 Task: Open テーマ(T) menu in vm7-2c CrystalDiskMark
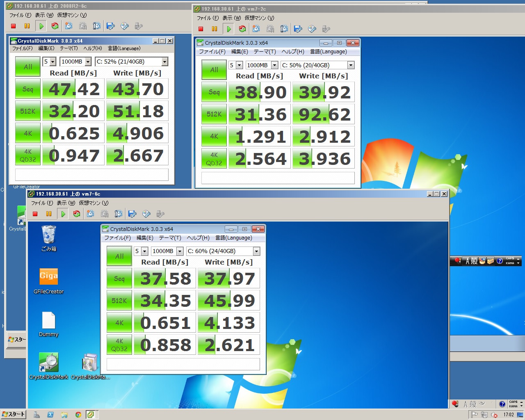coord(265,52)
